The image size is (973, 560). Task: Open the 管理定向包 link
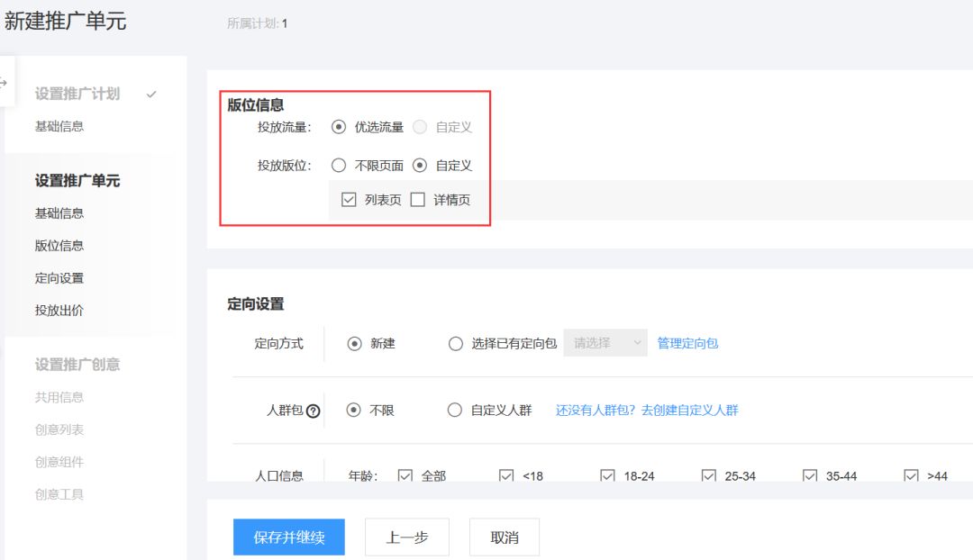(x=687, y=343)
